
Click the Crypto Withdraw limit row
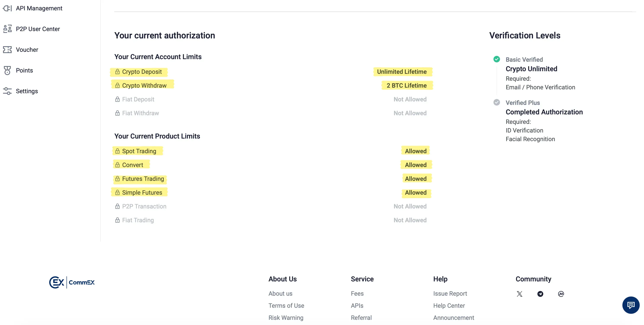pos(144,85)
